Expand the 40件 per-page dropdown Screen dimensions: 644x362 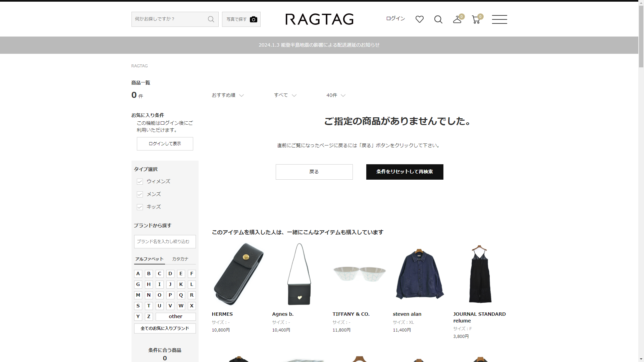(335, 95)
